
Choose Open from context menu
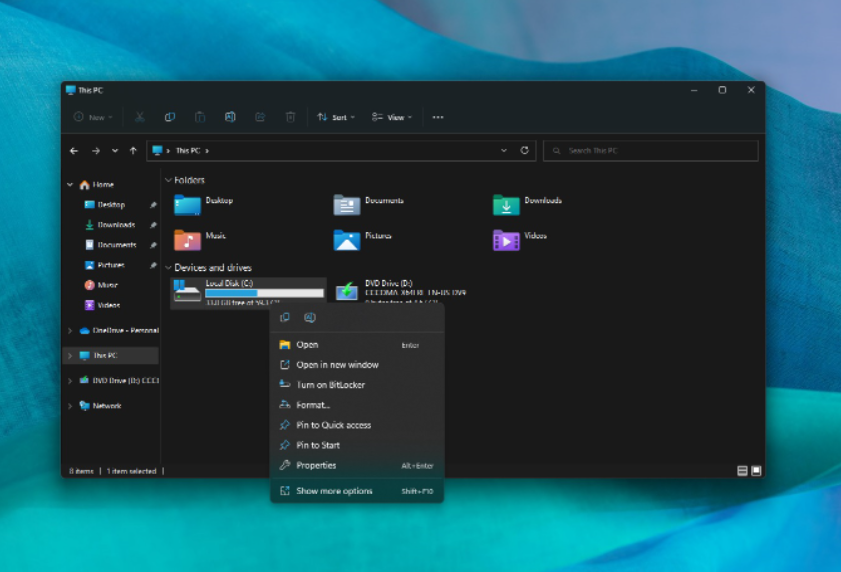click(x=357, y=345)
